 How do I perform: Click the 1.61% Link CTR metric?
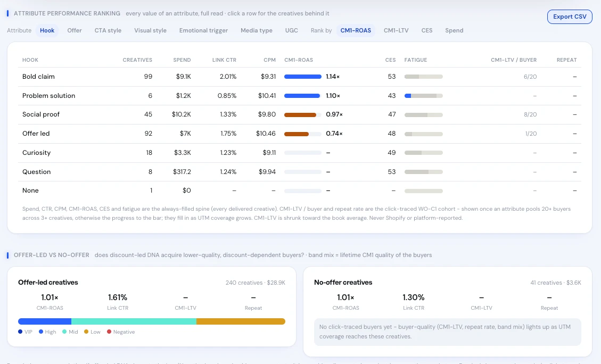click(117, 297)
